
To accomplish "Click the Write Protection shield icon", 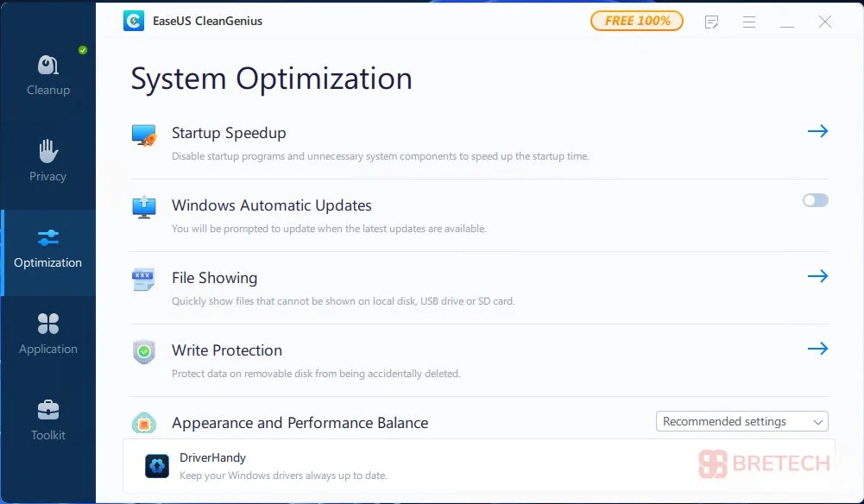I will (x=144, y=352).
